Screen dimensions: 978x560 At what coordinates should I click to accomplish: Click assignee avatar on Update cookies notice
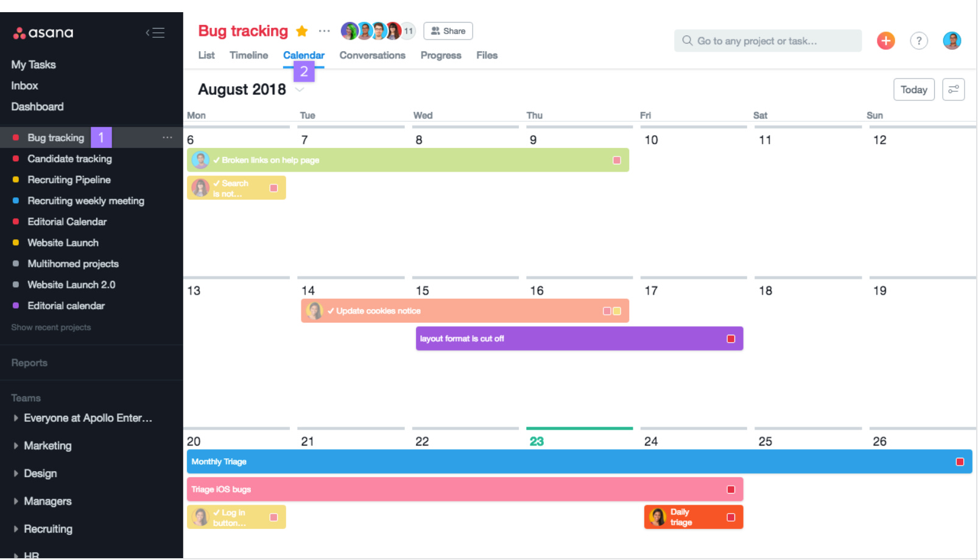pyautogui.click(x=314, y=311)
